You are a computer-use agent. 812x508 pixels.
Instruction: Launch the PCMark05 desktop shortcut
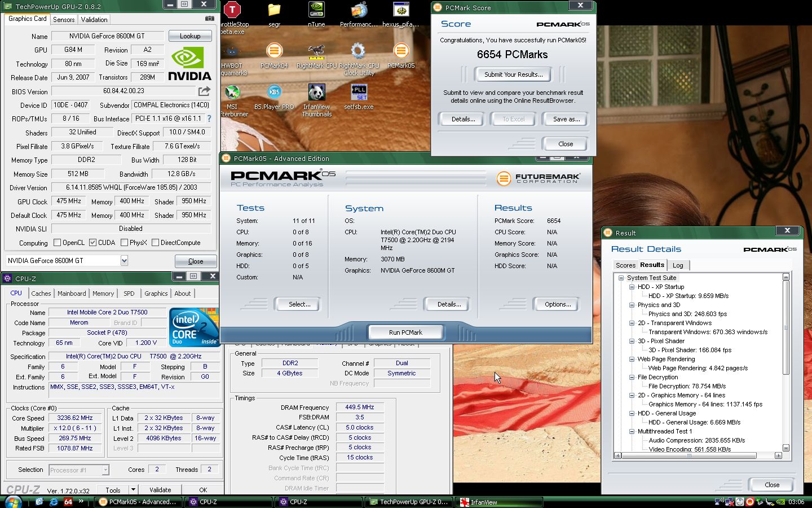pos(401,51)
